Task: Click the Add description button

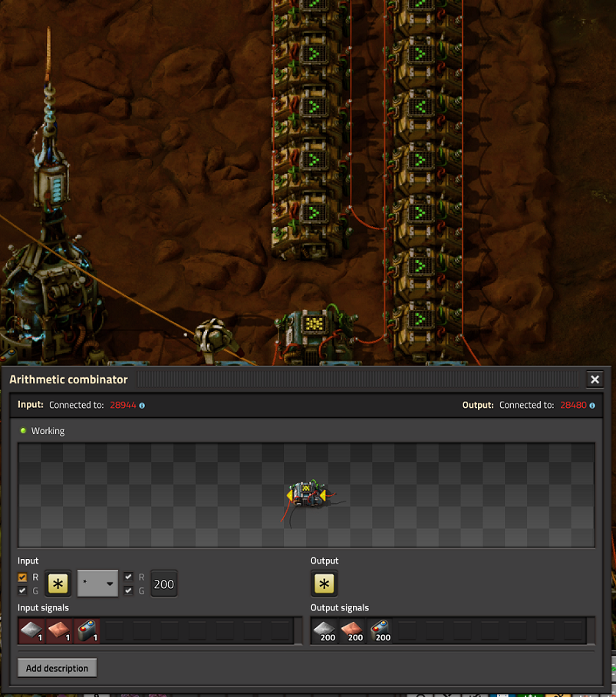Action: tap(57, 668)
